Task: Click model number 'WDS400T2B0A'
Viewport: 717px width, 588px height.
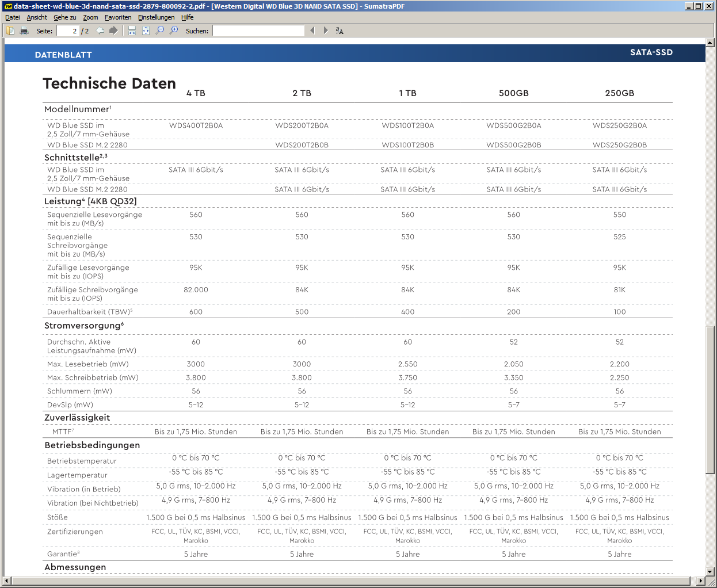Action: [x=196, y=125]
